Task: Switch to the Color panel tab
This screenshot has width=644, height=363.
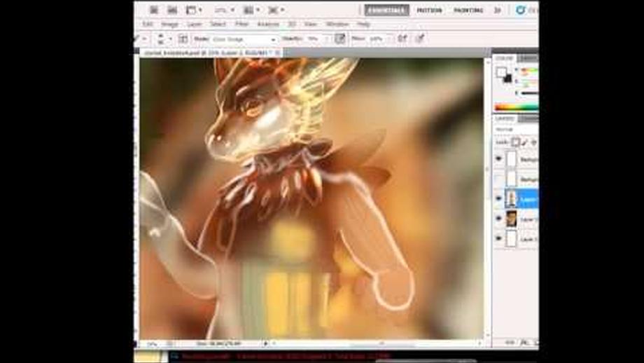Action: (x=504, y=58)
